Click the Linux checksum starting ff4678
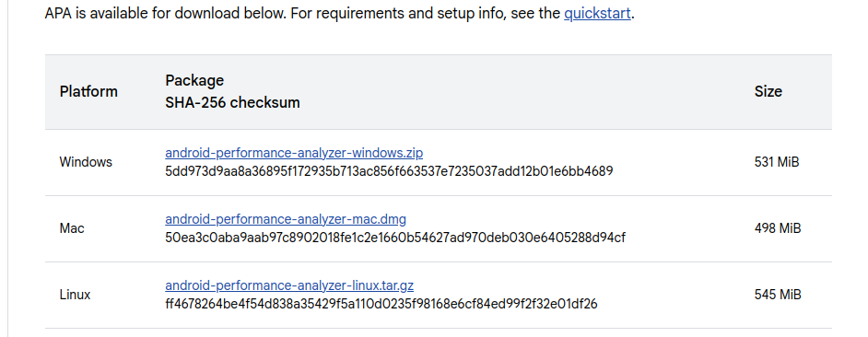 [x=381, y=304]
